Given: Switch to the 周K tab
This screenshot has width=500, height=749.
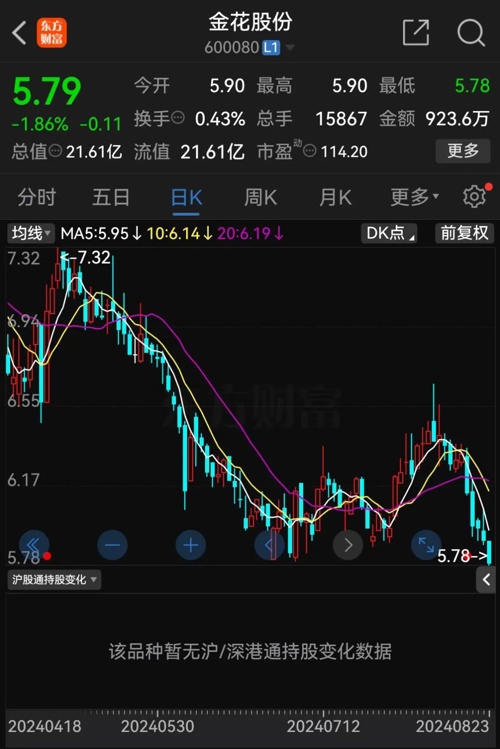Looking at the screenshot, I should coord(260,197).
